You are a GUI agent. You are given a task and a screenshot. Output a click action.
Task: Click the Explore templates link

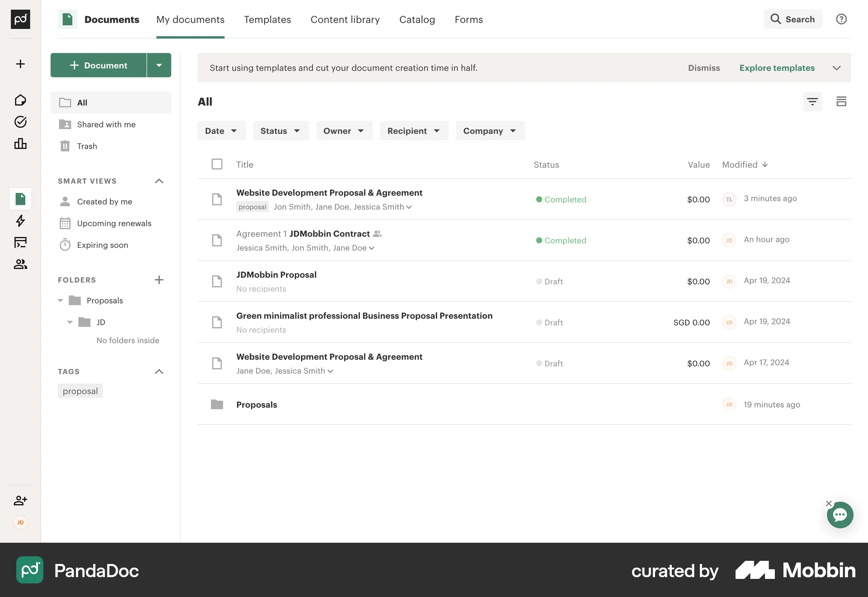pos(777,68)
